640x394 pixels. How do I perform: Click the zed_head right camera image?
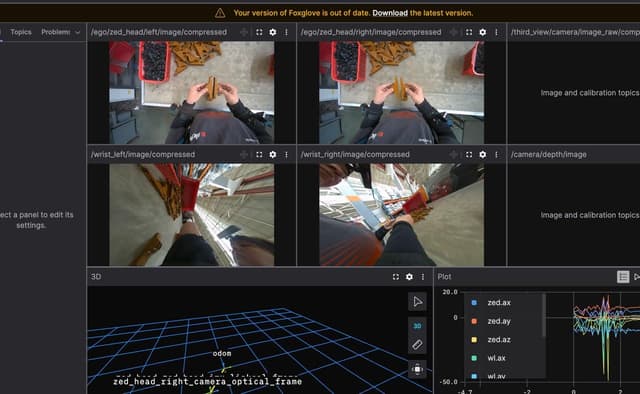pos(401,92)
